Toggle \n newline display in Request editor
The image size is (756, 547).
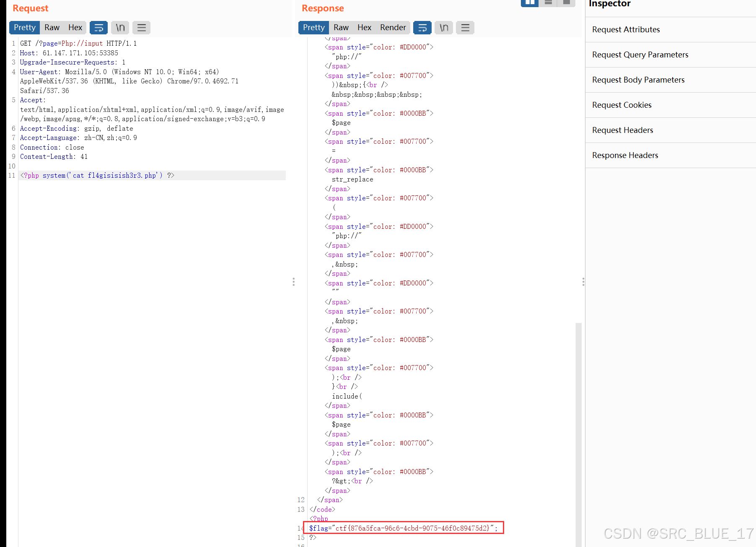coord(120,28)
